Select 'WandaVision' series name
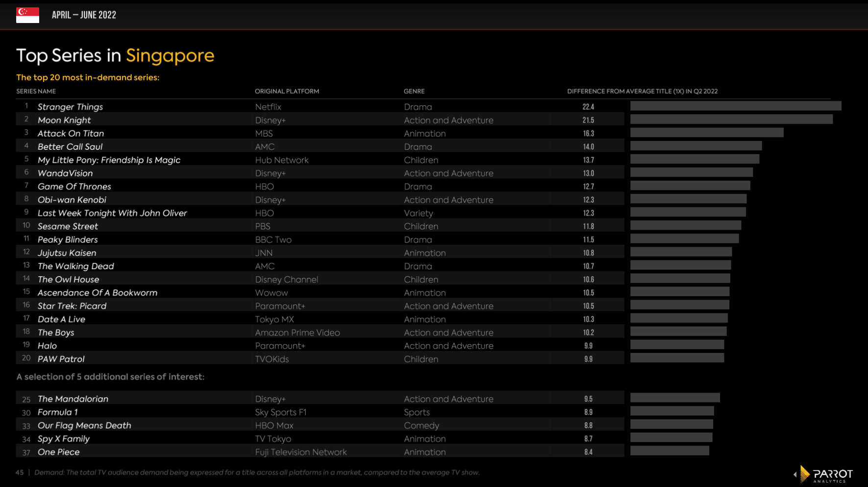The width and height of the screenshot is (868, 487). click(65, 173)
